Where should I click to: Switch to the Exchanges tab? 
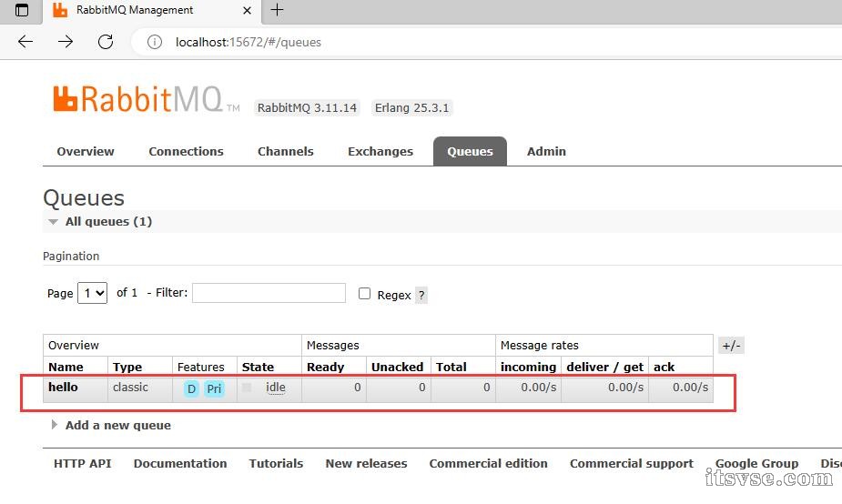pos(380,151)
